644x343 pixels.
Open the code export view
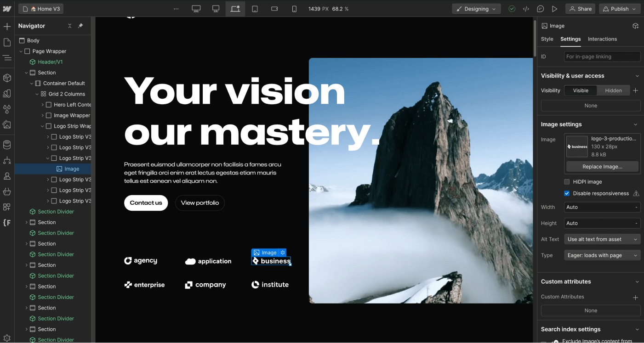(526, 8)
